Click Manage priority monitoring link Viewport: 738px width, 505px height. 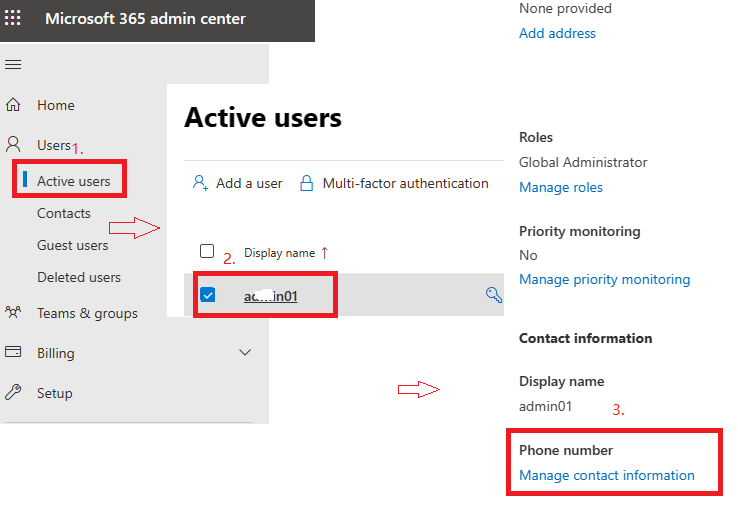click(x=604, y=280)
